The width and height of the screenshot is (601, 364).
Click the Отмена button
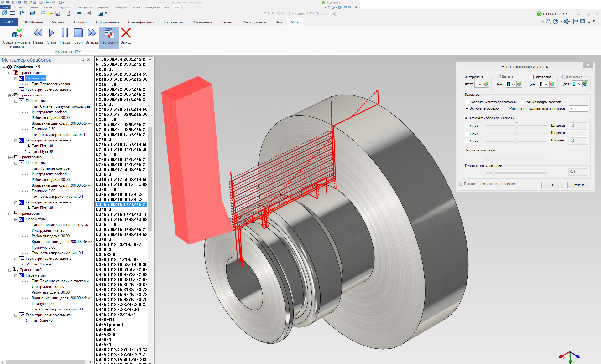click(578, 185)
